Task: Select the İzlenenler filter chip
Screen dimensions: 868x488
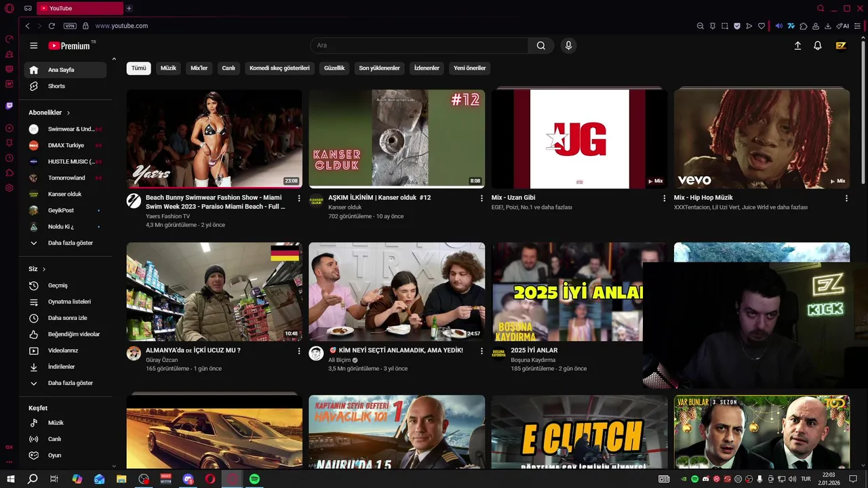Action: coord(427,68)
